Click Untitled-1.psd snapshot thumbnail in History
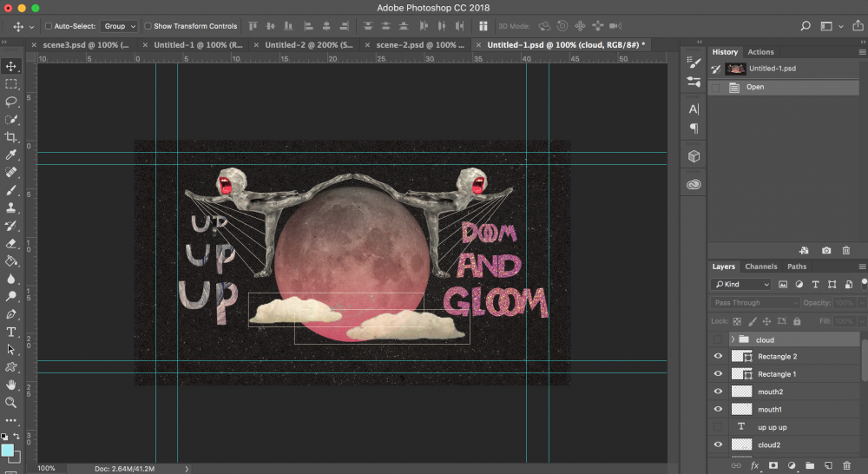 click(x=736, y=69)
